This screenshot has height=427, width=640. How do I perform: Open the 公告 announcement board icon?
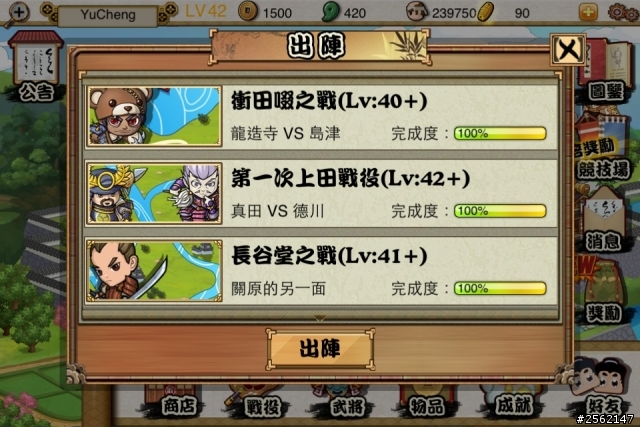click(36, 66)
